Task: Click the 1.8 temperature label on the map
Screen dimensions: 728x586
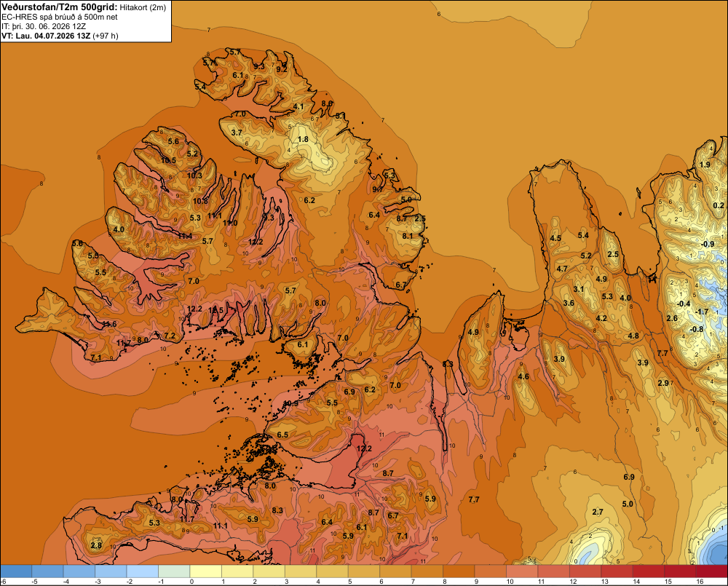Action: (x=303, y=139)
